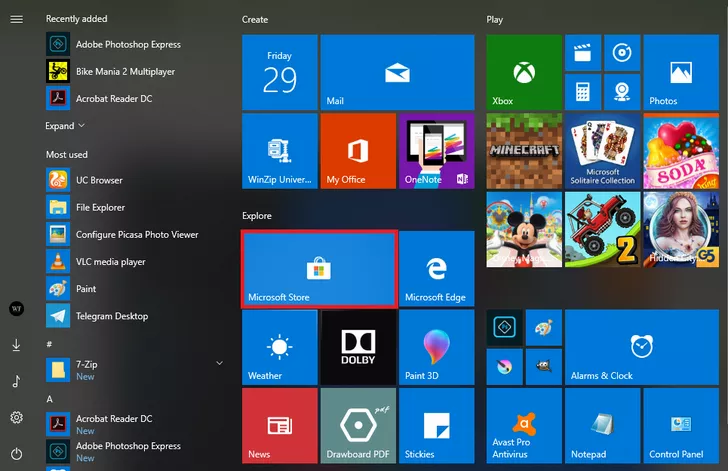The width and height of the screenshot is (728, 471).
Task: Click the Explore group title
Action: point(256,216)
